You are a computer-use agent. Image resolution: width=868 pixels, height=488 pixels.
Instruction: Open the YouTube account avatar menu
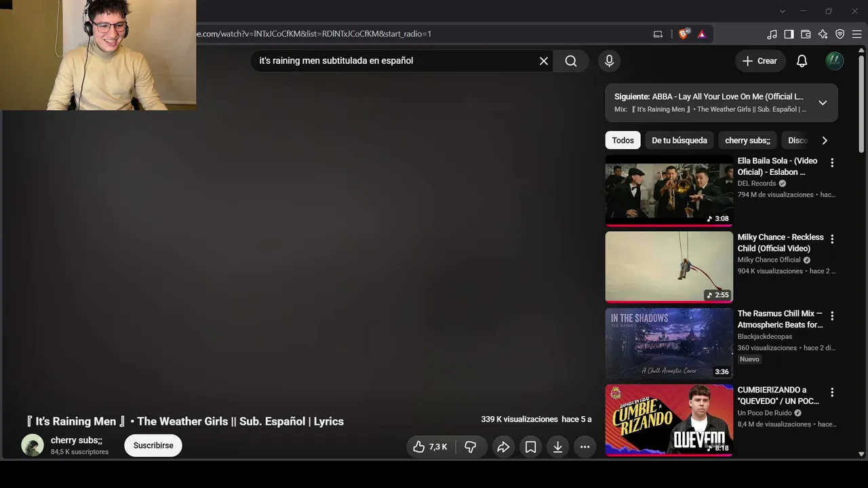point(834,61)
